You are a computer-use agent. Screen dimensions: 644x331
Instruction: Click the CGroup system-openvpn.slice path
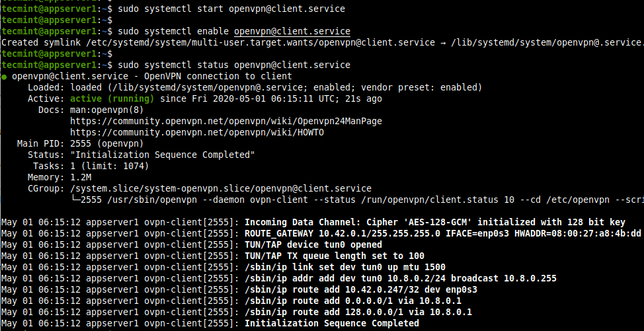[x=220, y=188]
